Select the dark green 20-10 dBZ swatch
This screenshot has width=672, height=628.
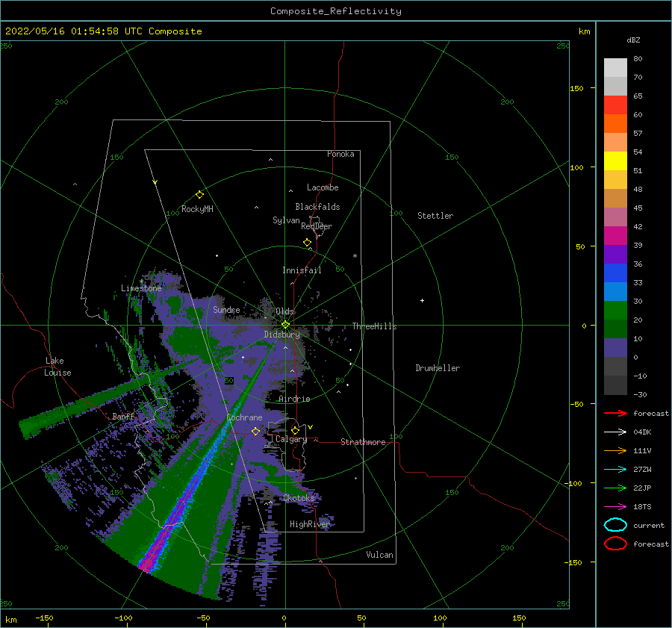coord(615,329)
